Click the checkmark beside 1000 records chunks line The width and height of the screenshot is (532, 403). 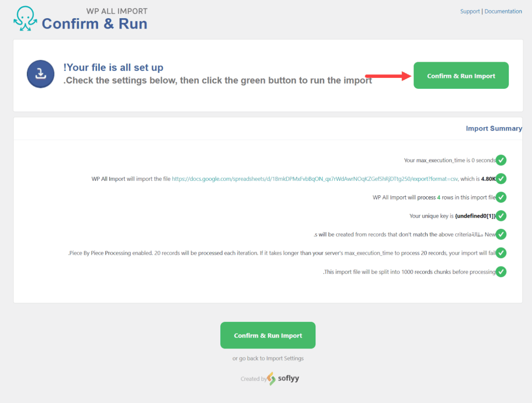(501, 272)
